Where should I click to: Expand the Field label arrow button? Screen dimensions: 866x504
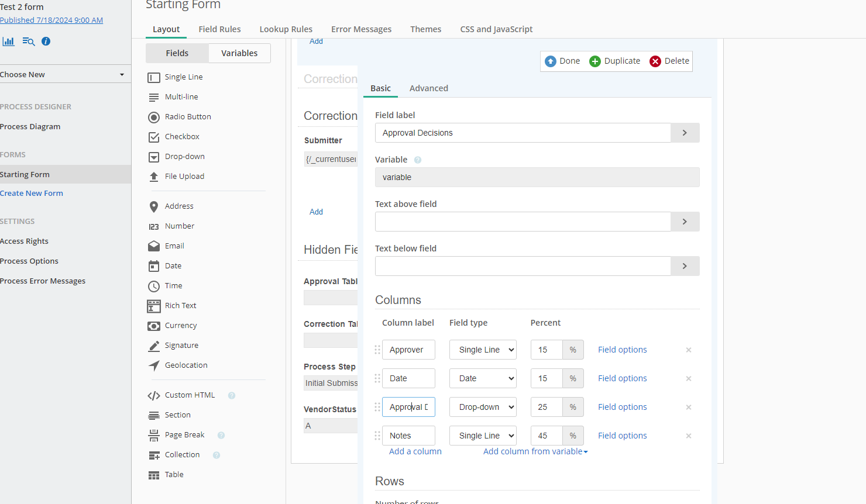point(685,133)
